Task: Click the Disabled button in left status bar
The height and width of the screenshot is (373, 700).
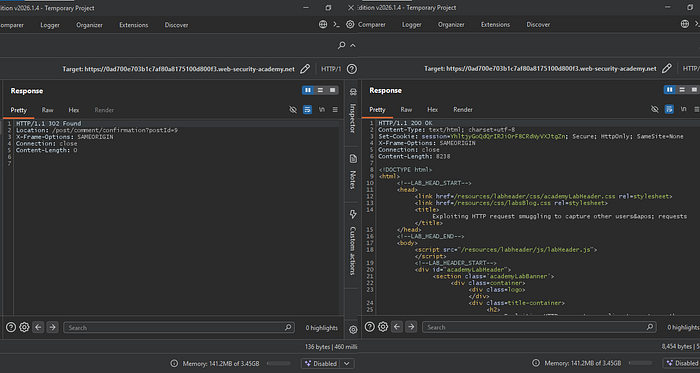Action: click(322, 364)
